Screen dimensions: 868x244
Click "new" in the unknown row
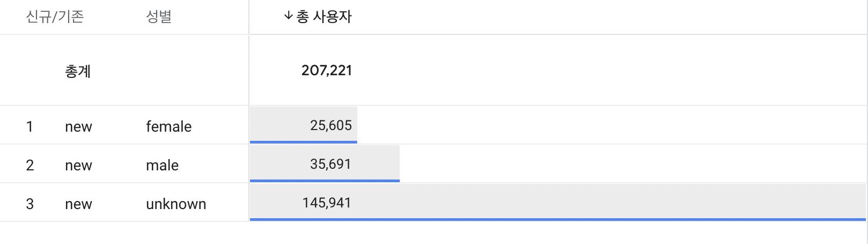[x=78, y=204]
